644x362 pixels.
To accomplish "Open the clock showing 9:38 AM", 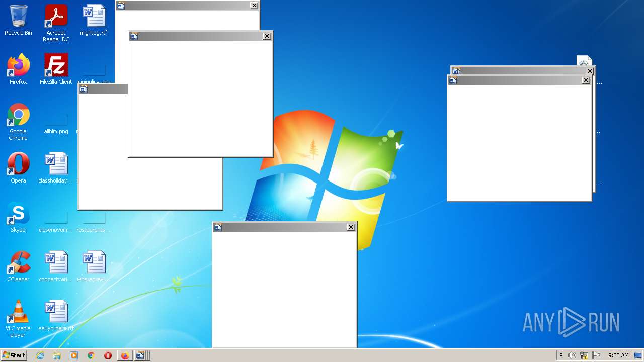I will click(x=618, y=355).
